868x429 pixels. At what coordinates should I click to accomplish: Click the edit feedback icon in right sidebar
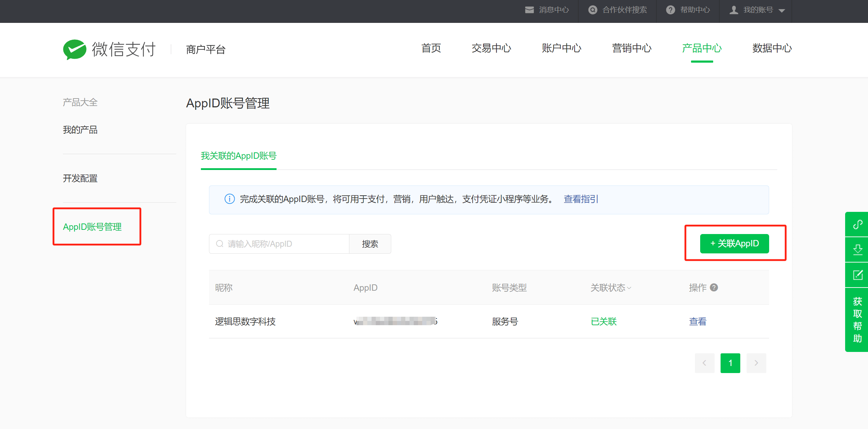point(857,275)
